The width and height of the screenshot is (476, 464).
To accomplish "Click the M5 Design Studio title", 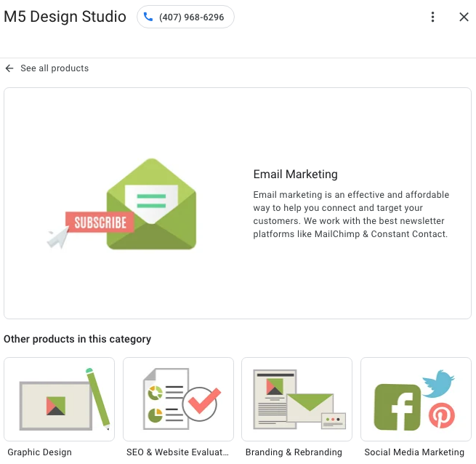I will click(x=65, y=17).
